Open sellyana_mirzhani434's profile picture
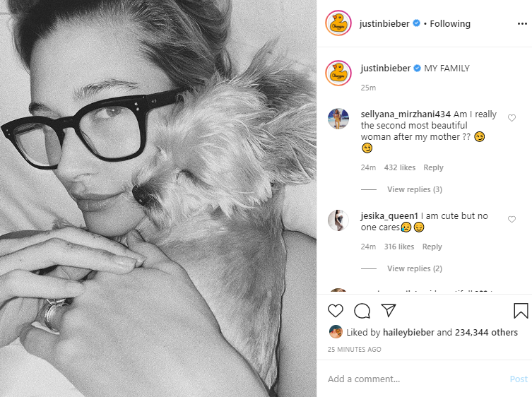The width and height of the screenshot is (532, 397). (338, 119)
